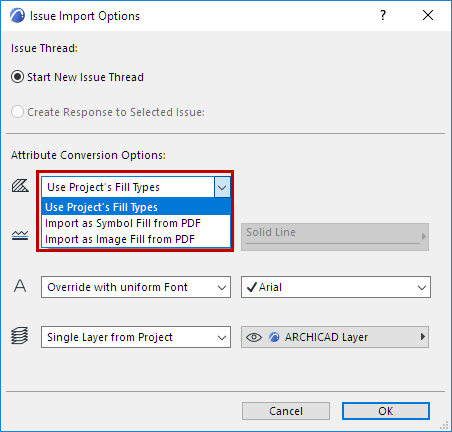Toggle the ARCHICAD Layer eye visibility icon
The width and height of the screenshot is (452, 432).
[254, 337]
